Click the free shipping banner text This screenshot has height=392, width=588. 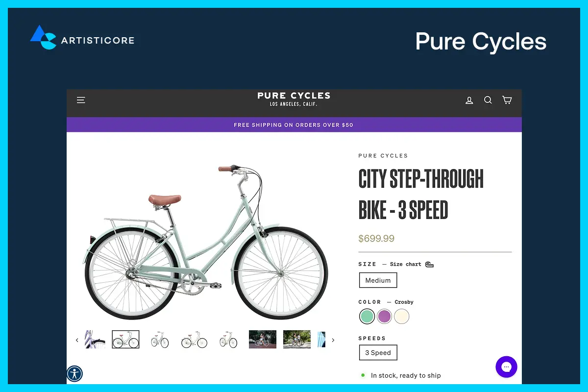[x=294, y=125]
